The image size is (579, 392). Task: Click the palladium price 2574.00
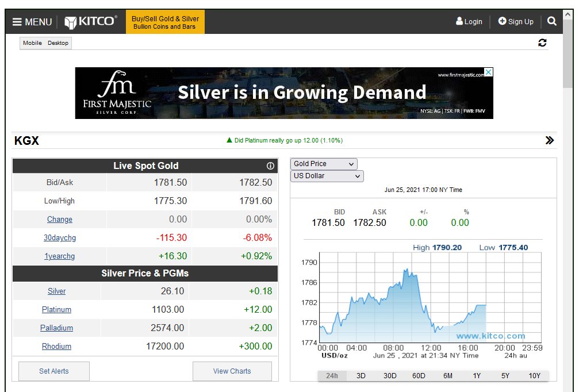(167, 328)
